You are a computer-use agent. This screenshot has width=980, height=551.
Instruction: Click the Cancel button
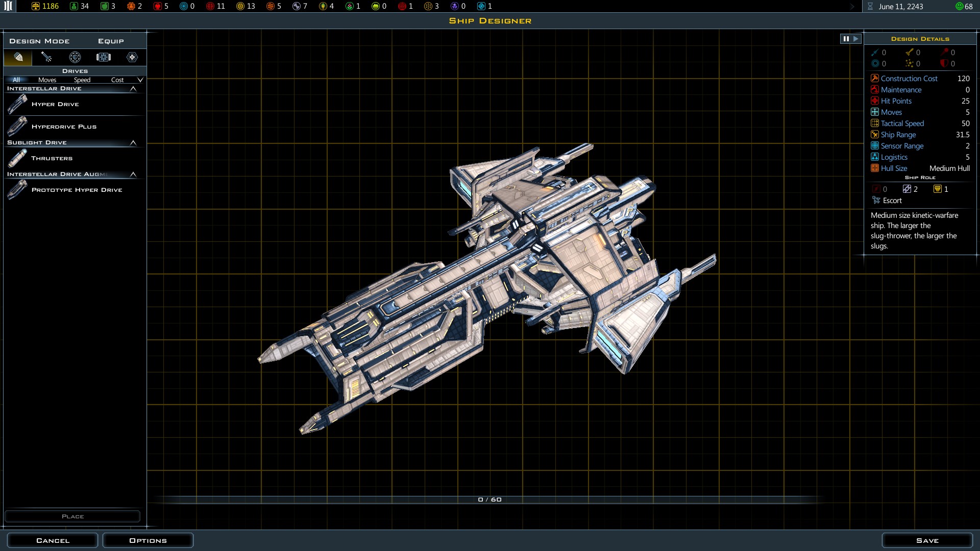tap(53, 540)
